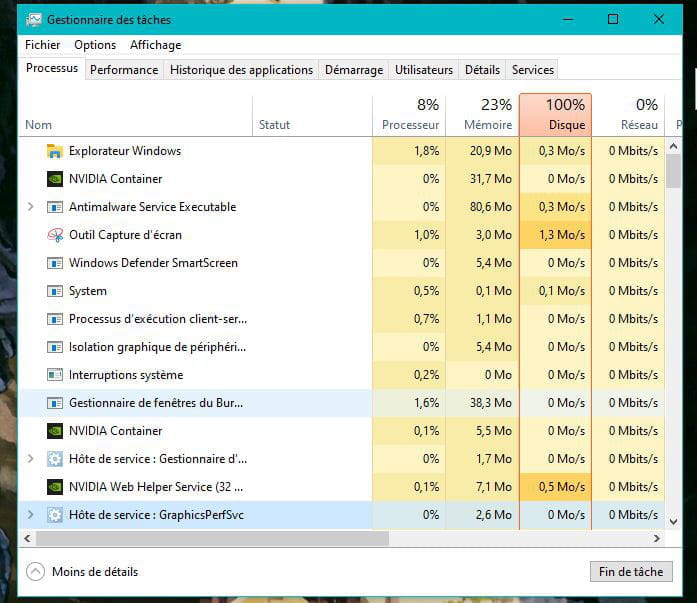697x603 pixels.
Task: Click the System process icon
Action: click(55, 291)
